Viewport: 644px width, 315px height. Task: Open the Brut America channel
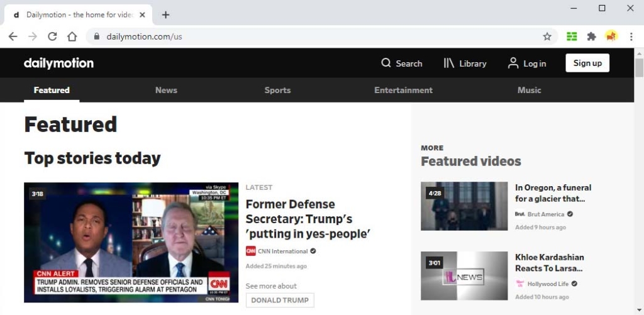[x=545, y=214]
